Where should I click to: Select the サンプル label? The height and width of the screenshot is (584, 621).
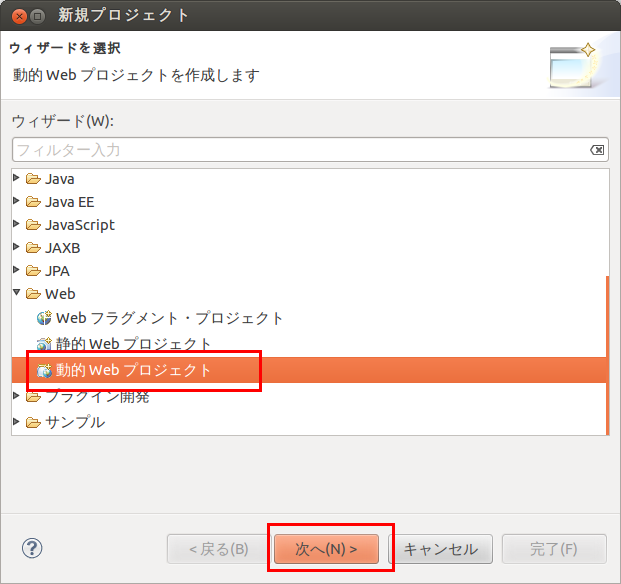75,422
